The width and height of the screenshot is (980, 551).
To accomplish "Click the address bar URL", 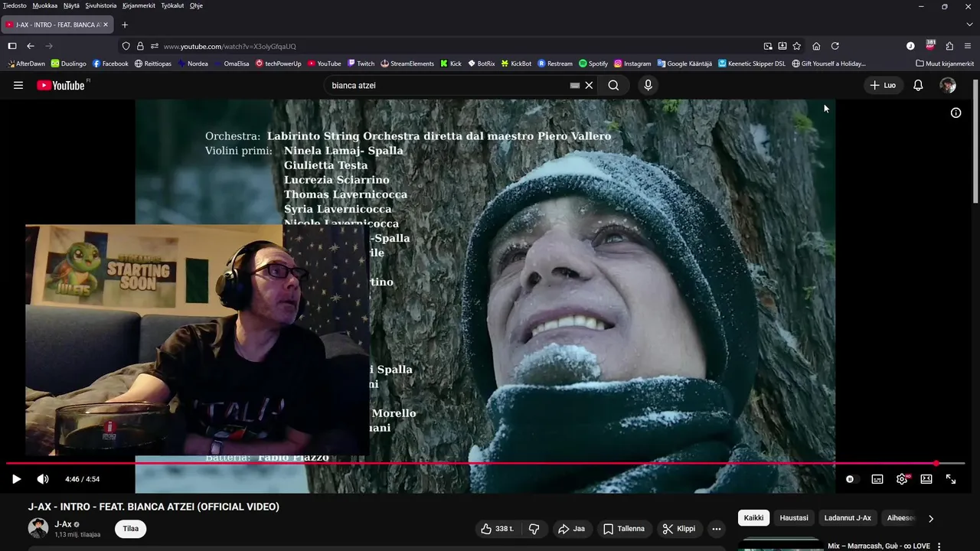I will [x=230, y=46].
